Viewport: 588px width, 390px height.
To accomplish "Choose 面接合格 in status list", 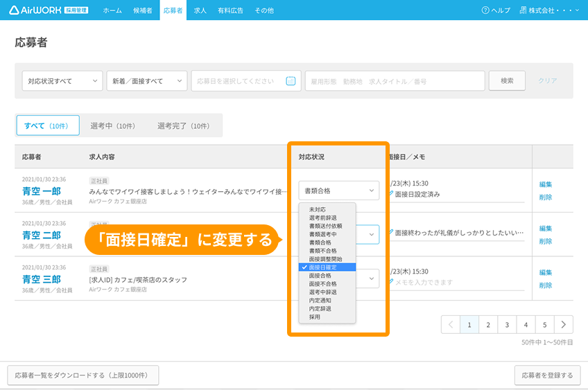I will (x=327, y=276).
